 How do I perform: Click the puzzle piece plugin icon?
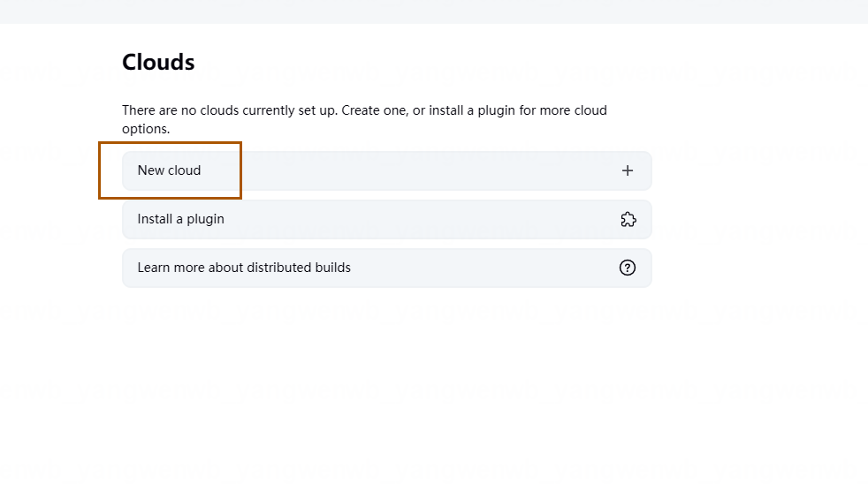point(628,220)
